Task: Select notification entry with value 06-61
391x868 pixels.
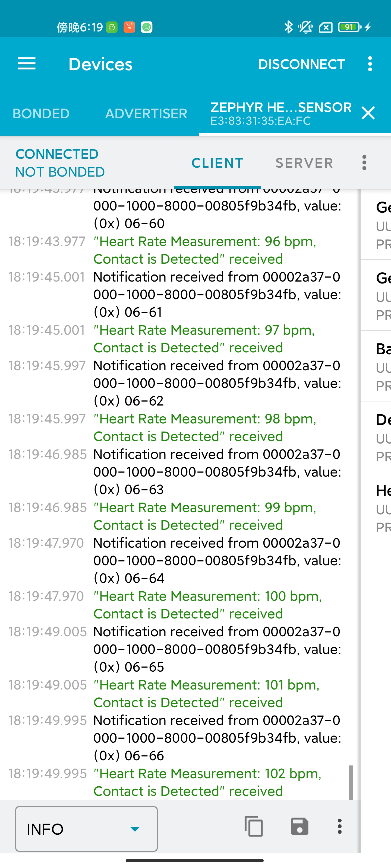Action: (x=217, y=294)
